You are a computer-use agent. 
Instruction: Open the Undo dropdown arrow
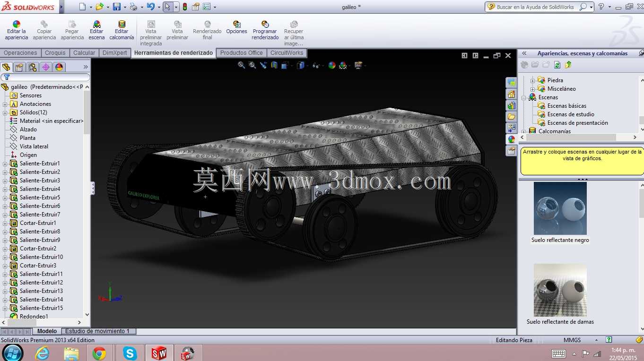[x=159, y=7]
